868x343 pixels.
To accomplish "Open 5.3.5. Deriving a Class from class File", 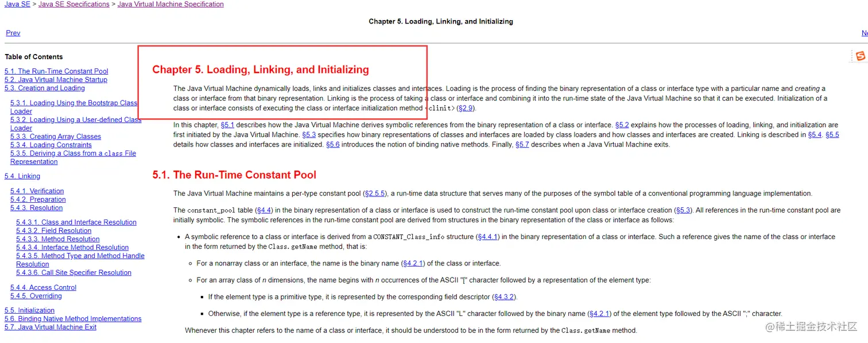I will point(73,157).
